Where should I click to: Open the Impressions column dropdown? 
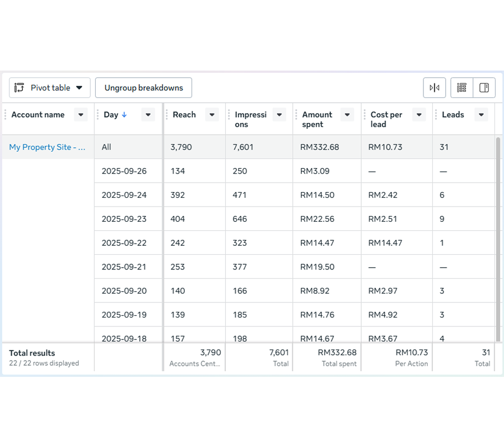(x=279, y=114)
